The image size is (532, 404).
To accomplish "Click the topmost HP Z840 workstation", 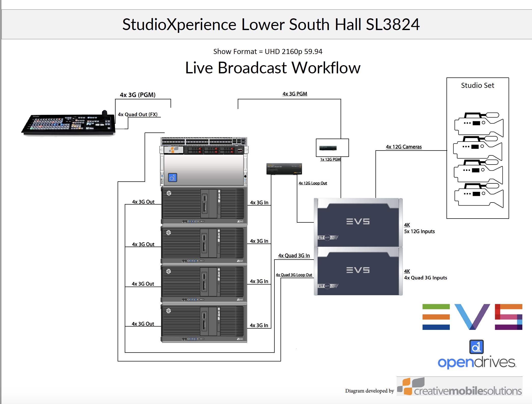I will [204, 206].
